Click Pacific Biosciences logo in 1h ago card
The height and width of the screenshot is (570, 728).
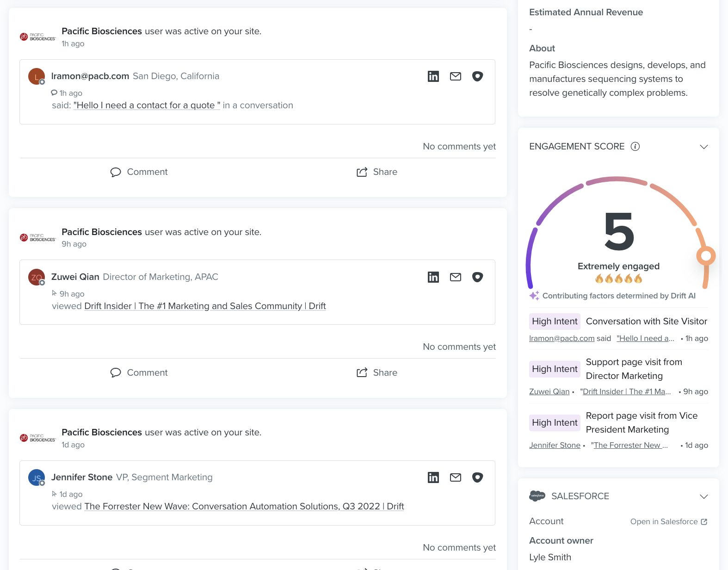coord(38,37)
